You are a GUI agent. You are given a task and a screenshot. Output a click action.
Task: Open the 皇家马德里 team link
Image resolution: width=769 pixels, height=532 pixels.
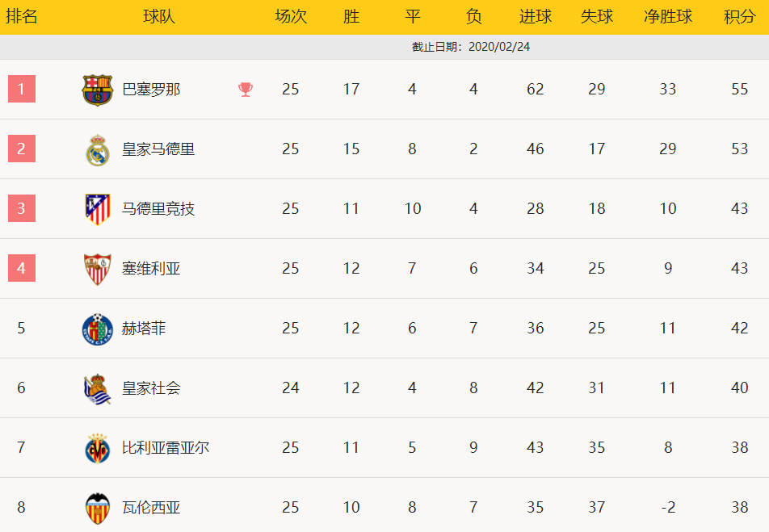[158, 149]
